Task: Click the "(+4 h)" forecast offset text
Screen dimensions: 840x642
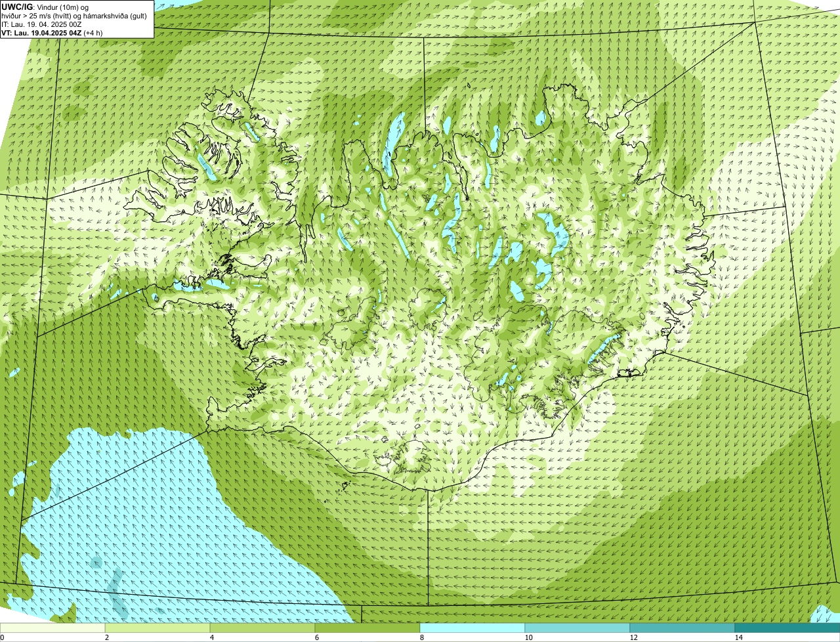Action: pos(93,33)
